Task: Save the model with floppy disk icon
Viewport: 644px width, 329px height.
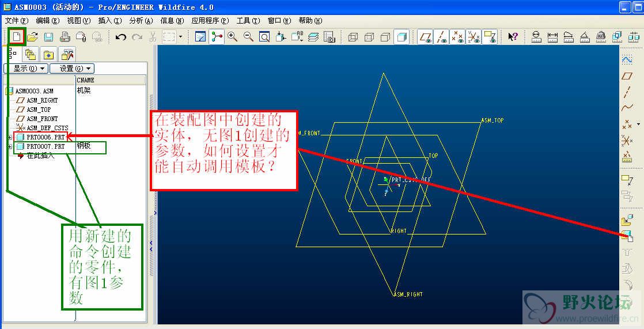Action: pos(48,37)
